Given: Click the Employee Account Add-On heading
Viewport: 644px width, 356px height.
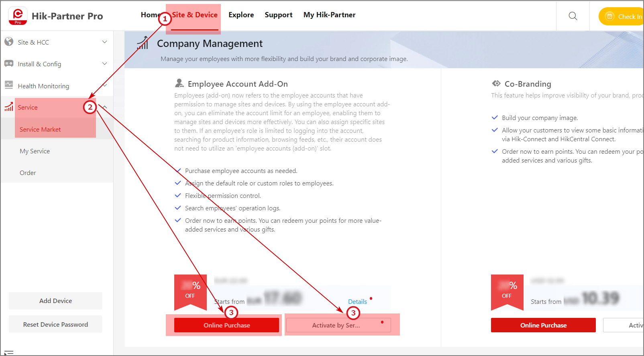Looking at the screenshot, I should click(x=238, y=84).
